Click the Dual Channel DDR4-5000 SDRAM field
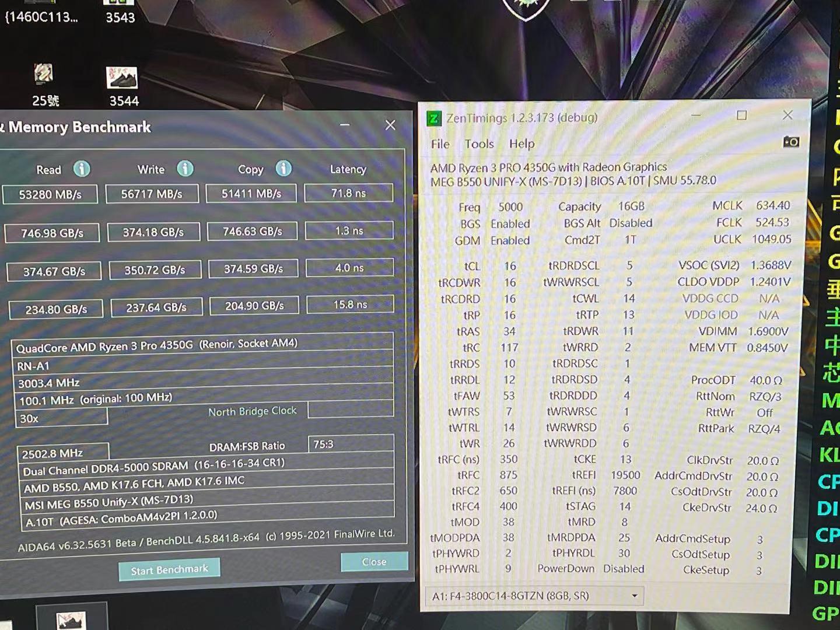The height and width of the screenshot is (630, 840). pos(206,466)
